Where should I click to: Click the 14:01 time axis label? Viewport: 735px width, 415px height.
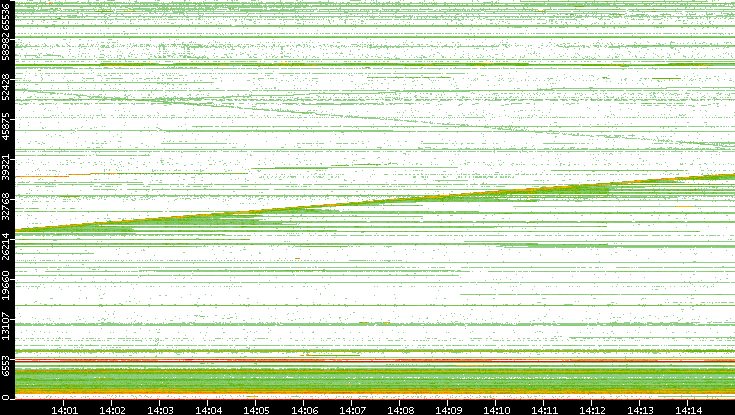64,410
